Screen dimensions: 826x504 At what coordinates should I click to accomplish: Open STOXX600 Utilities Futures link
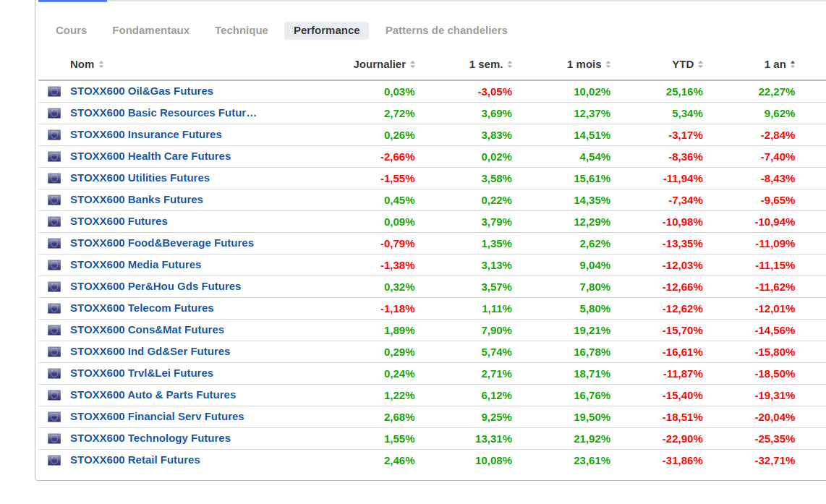[140, 178]
